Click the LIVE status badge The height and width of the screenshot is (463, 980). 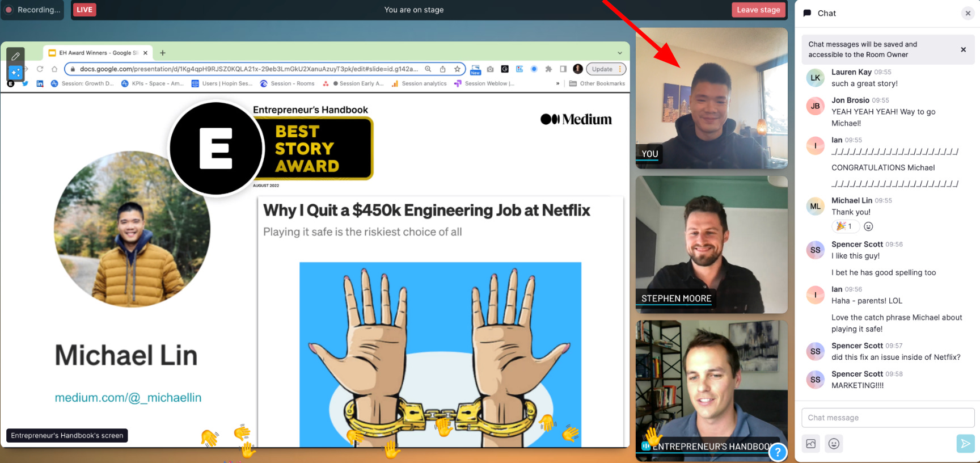85,10
